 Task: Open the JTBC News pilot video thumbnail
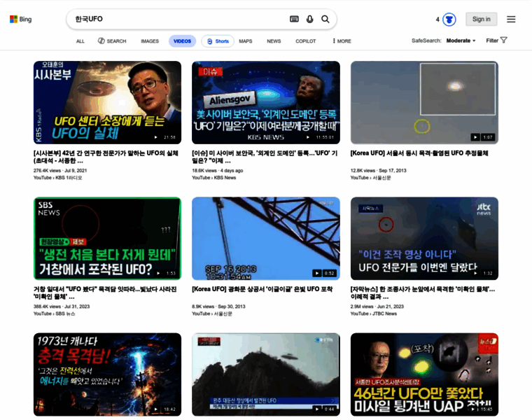[x=424, y=239]
